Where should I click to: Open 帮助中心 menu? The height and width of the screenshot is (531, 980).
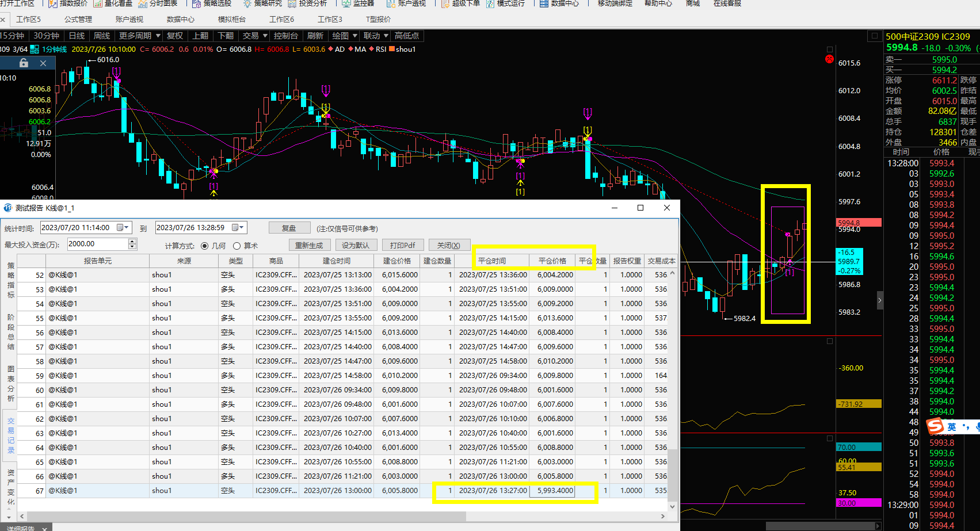pyautogui.click(x=658, y=3)
